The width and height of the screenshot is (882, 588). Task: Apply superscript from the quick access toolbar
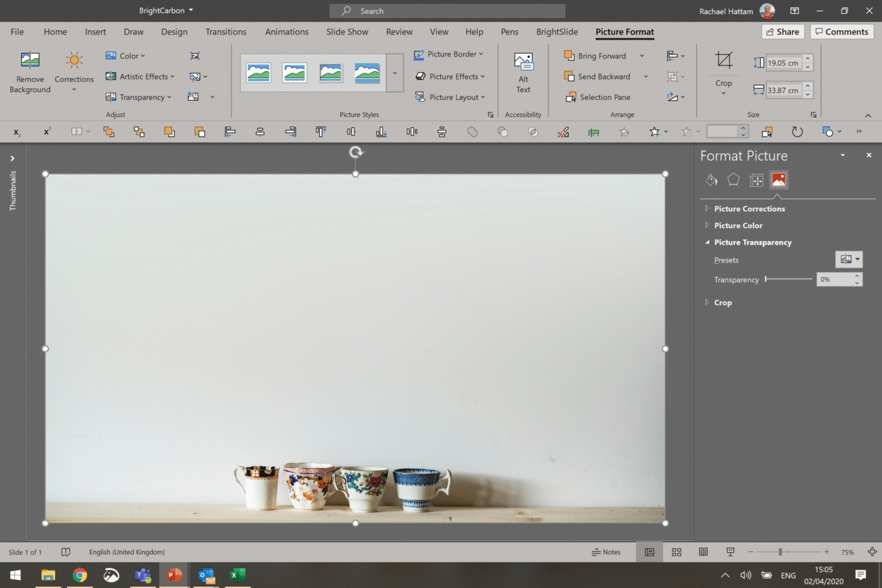pyautogui.click(x=46, y=132)
